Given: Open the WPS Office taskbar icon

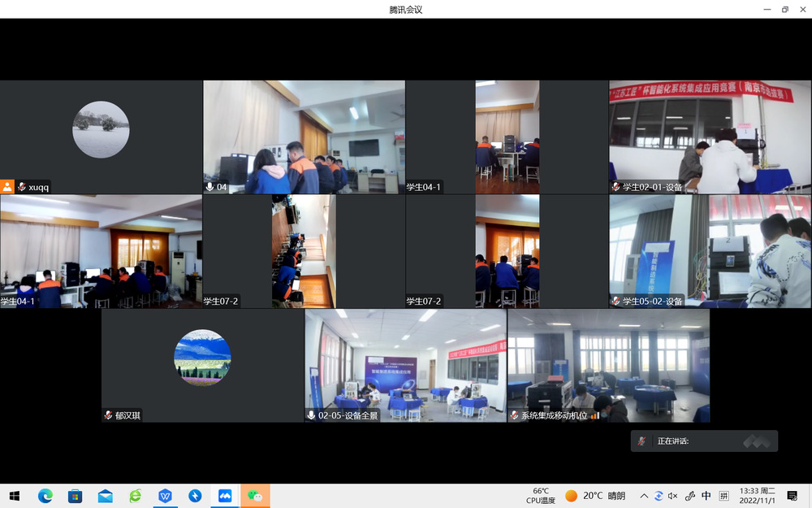Looking at the screenshot, I should click(165, 495).
